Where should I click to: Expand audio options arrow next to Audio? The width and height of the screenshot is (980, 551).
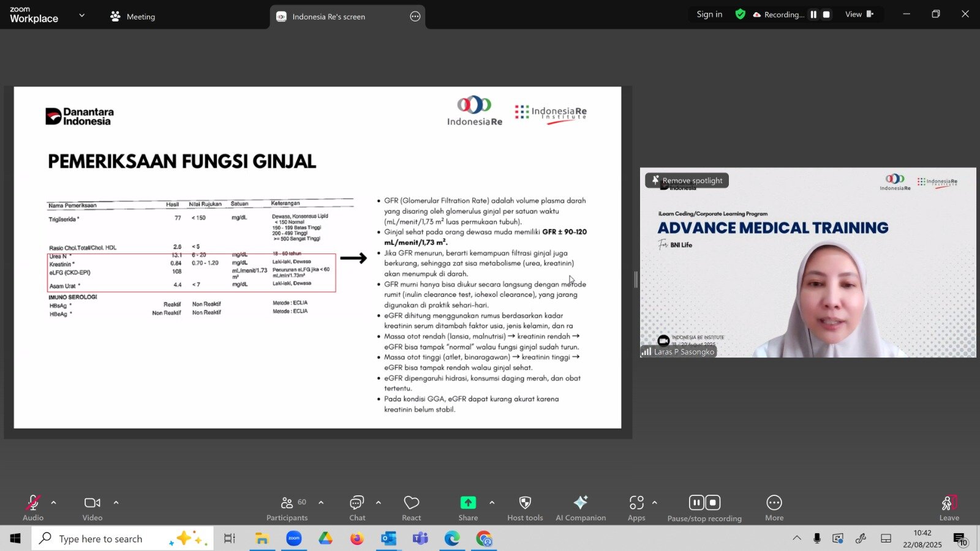point(54,503)
